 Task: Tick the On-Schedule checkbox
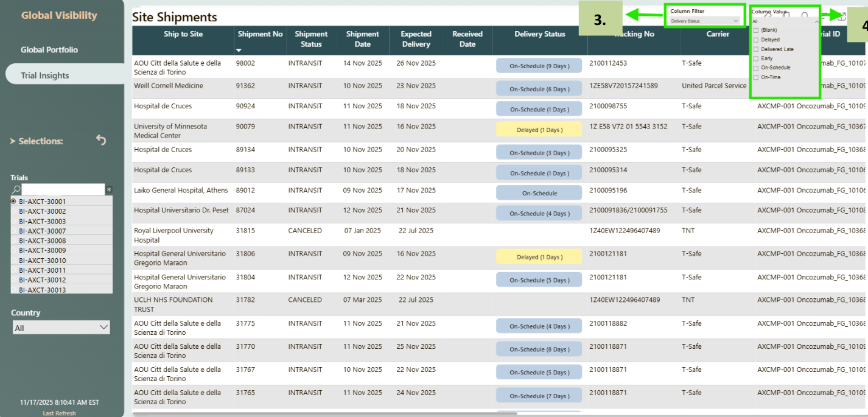click(756, 68)
